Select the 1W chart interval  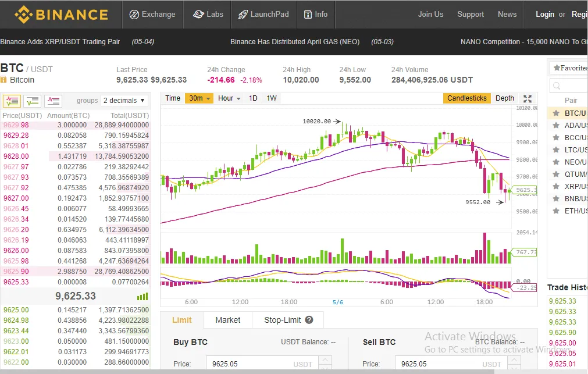tap(272, 98)
